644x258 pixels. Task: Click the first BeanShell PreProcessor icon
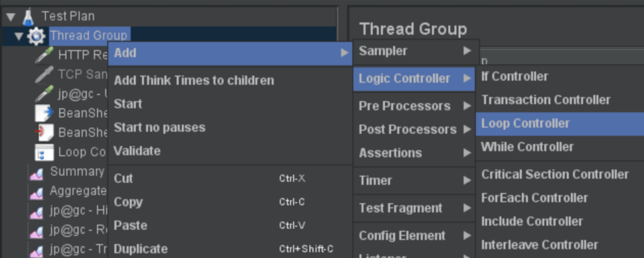click(44, 113)
